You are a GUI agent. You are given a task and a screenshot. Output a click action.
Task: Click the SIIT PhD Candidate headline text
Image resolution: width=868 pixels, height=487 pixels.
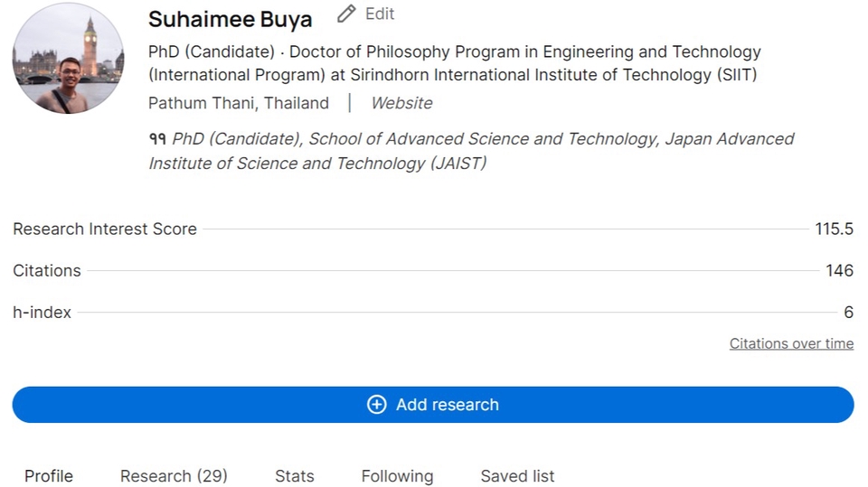(454, 63)
